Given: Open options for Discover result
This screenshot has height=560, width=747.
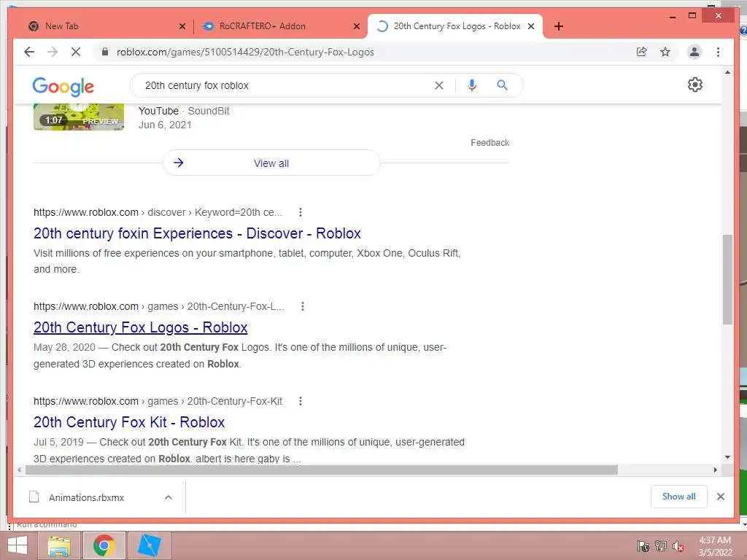Looking at the screenshot, I should click(300, 212).
